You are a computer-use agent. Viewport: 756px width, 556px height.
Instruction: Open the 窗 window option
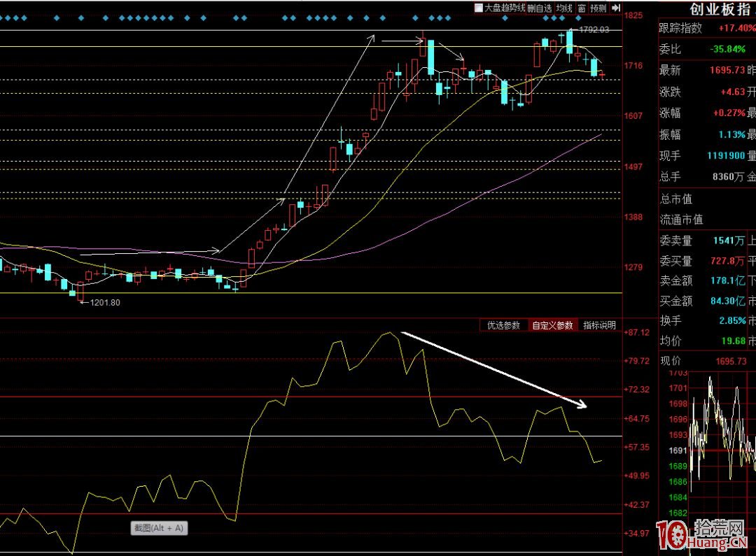582,8
